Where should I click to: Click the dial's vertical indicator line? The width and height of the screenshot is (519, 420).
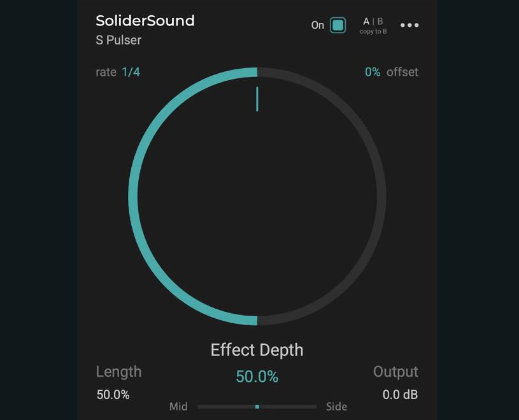(x=257, y=99)
